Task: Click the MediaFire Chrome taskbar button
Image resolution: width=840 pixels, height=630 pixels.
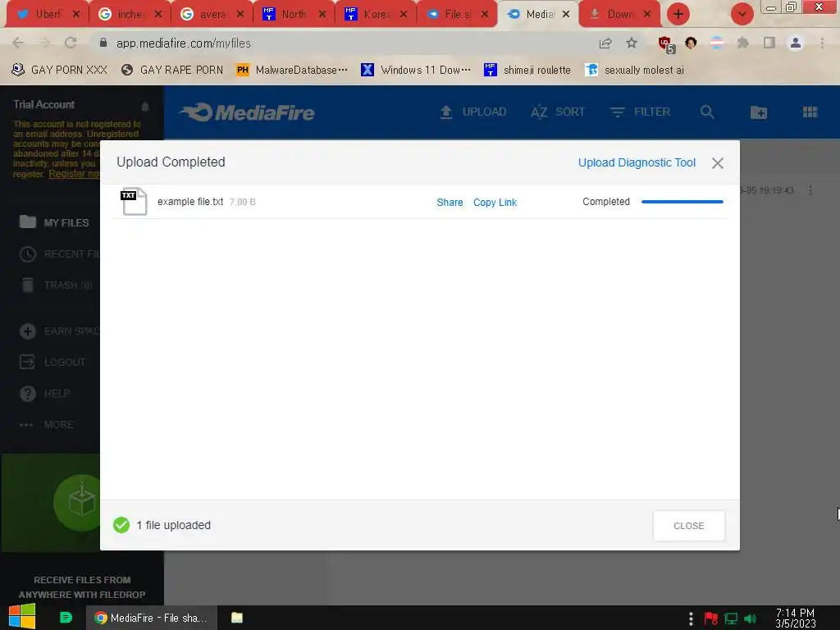Action: (152, 618)
